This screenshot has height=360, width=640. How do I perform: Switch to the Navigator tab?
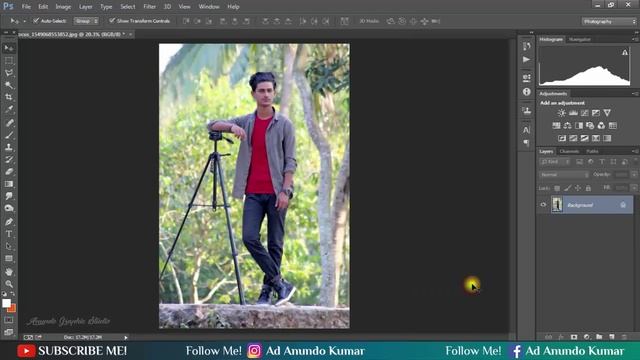click(580, 40)
